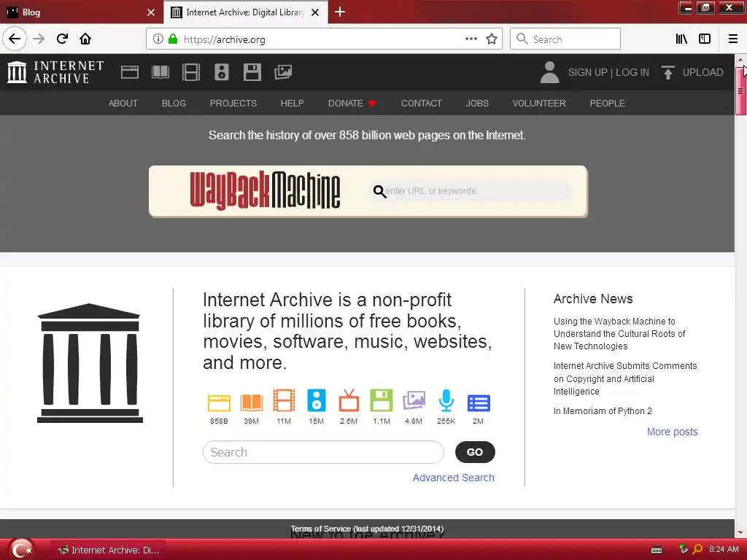
Task: Click the LOG IN link
Action: click(632, 72)
